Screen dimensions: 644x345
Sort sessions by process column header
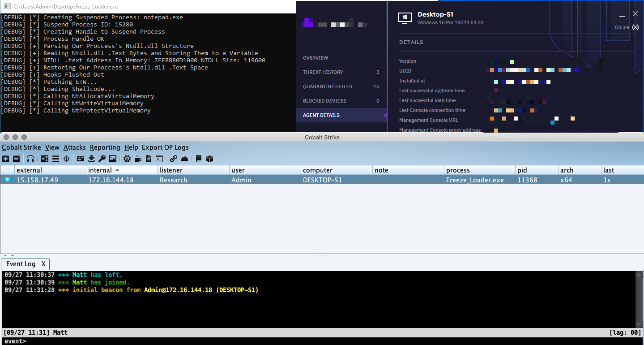click(x=480, y=170)
